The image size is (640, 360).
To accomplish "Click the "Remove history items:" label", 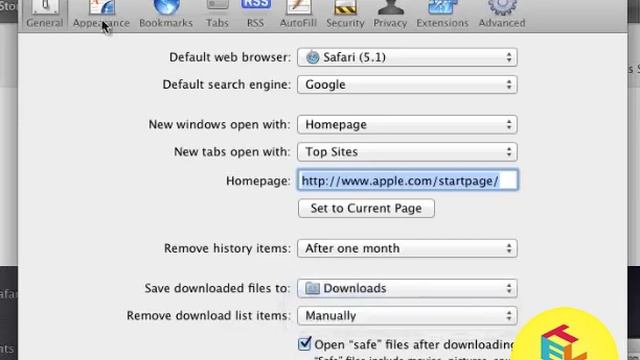I will tap(227, 248).
